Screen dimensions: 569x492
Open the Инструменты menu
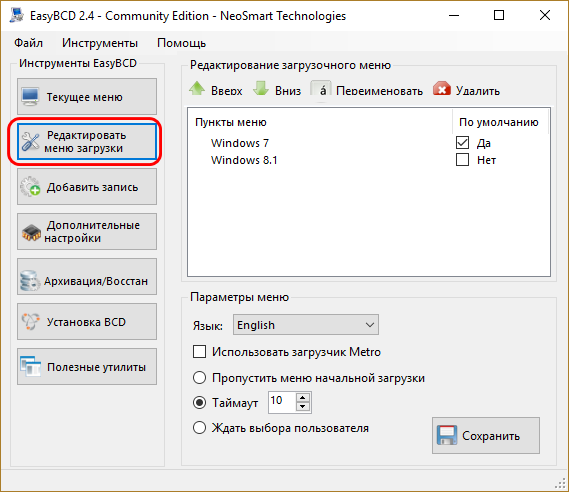tap(100, 43)
